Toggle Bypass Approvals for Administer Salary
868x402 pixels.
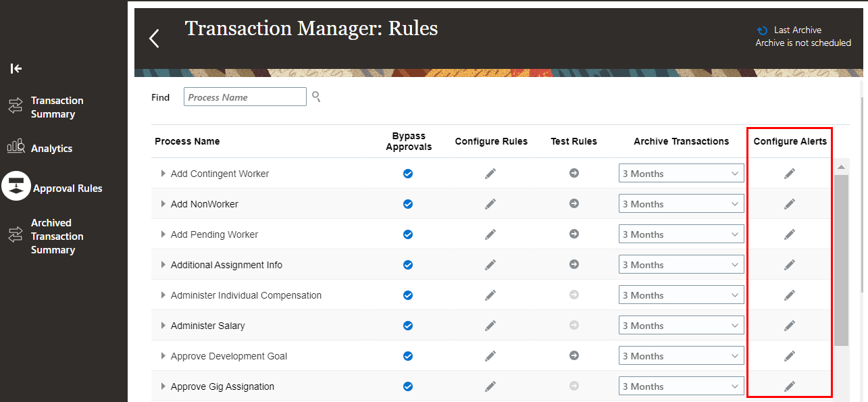408,325
